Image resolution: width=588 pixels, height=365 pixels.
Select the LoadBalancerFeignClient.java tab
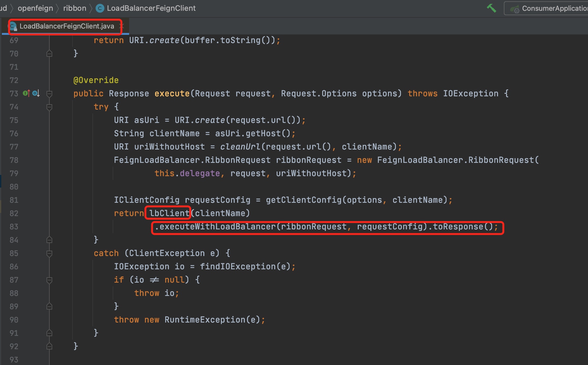click(x=66, y=26)
